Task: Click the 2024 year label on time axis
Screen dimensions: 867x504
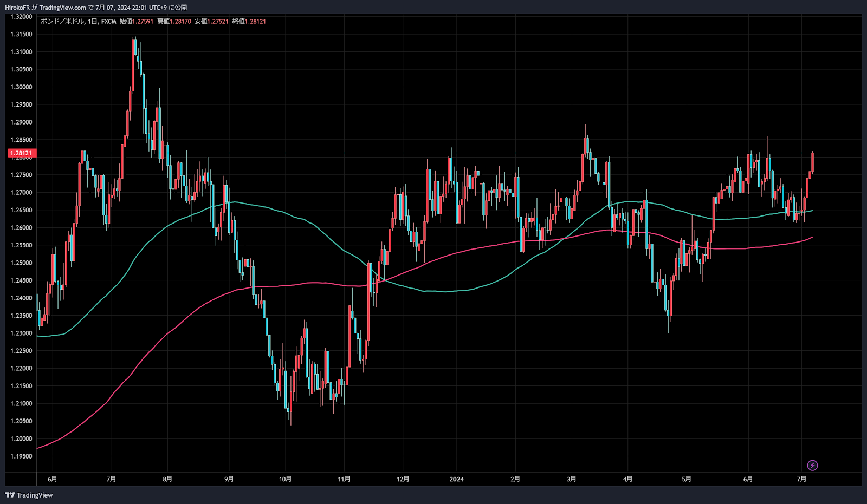Action: pos(457,479)
